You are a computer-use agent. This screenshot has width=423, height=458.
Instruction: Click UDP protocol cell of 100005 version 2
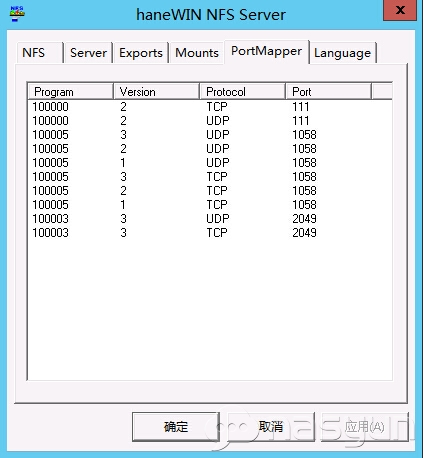(x=218, y=149)
